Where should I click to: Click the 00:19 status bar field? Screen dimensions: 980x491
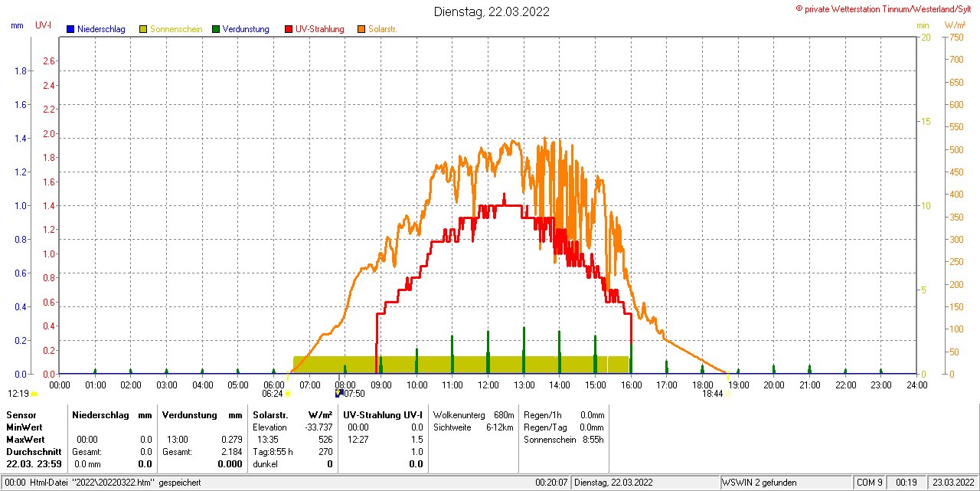(906, 483)
